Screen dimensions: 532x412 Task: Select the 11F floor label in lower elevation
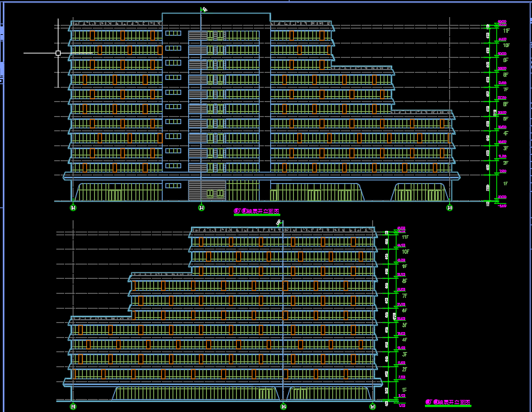click(x=405, y=237)
